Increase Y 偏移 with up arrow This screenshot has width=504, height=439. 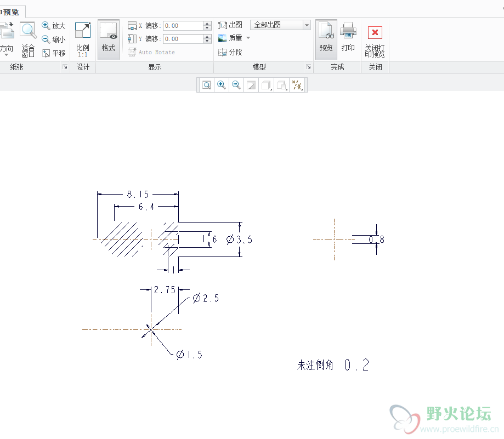point(207,37)
